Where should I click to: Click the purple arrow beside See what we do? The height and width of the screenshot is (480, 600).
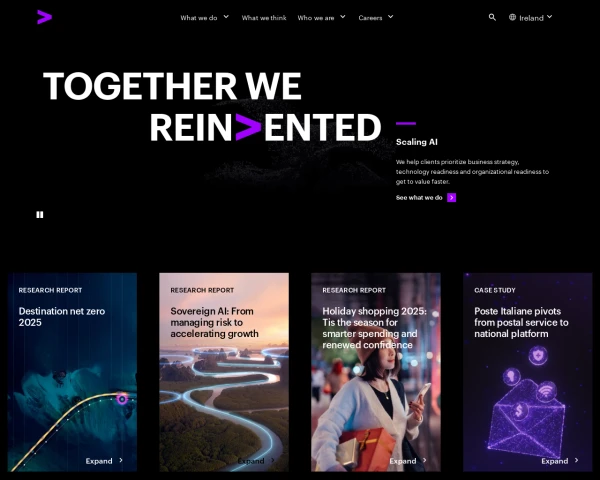tap(452, 198)
